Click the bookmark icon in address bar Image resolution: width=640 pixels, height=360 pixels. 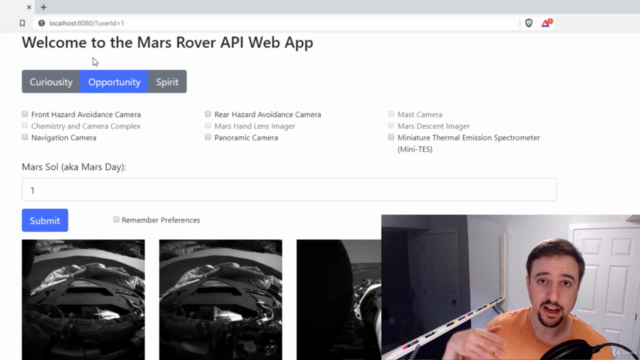click(22, 23)
